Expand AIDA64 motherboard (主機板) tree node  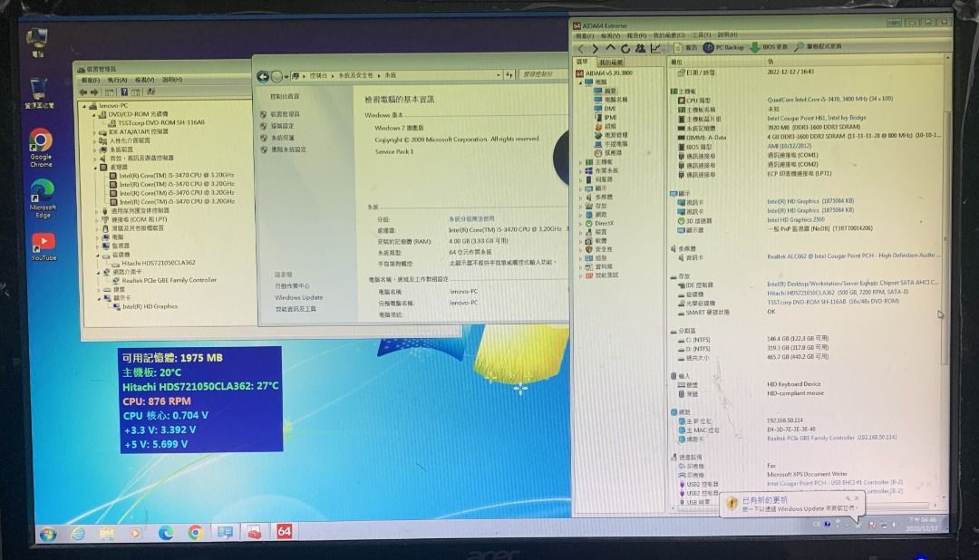581,162
